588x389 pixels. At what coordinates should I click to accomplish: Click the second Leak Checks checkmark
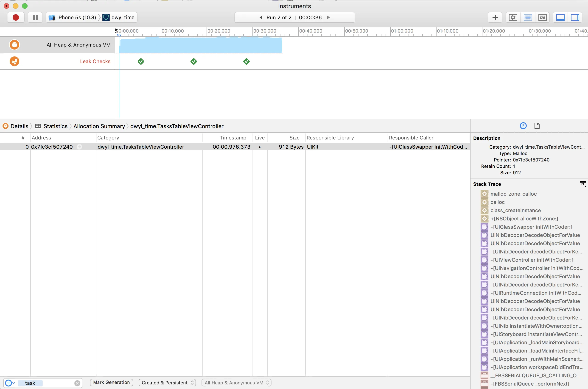(x=194, y=61)
